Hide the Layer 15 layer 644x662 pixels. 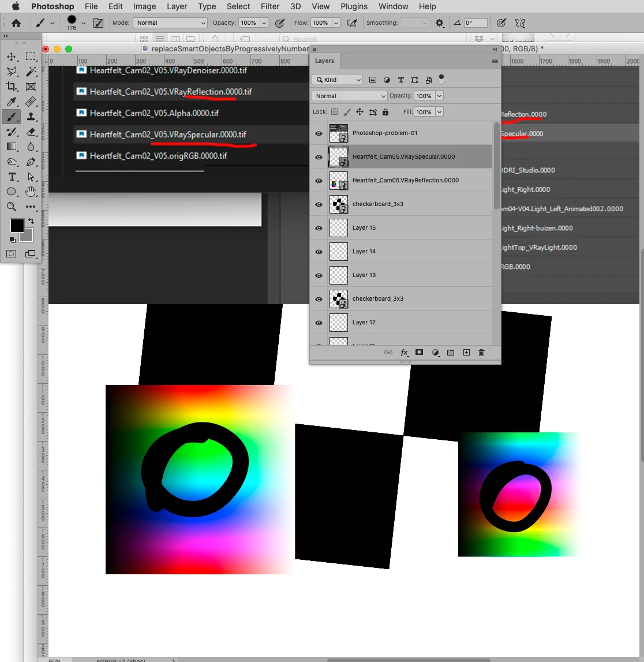click(x=319, y=228)
